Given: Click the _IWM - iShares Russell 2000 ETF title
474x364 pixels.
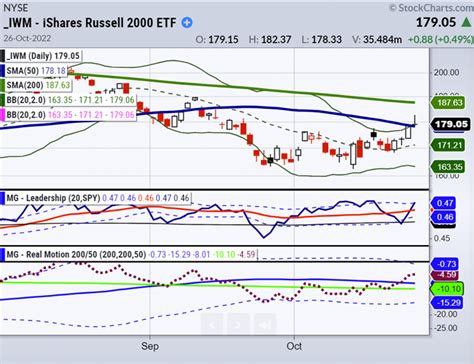Looking at the screenshot, I should [90, 23].
